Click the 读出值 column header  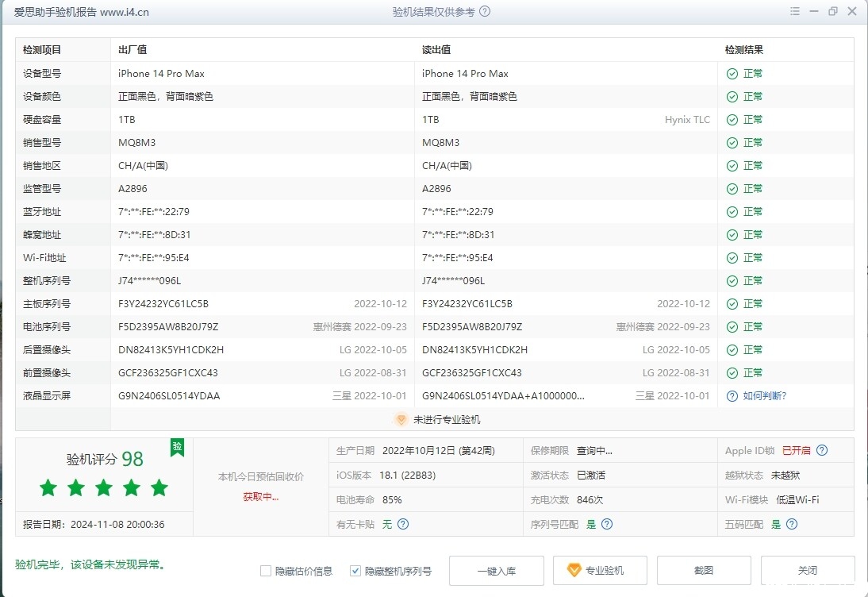click(436, 50)
